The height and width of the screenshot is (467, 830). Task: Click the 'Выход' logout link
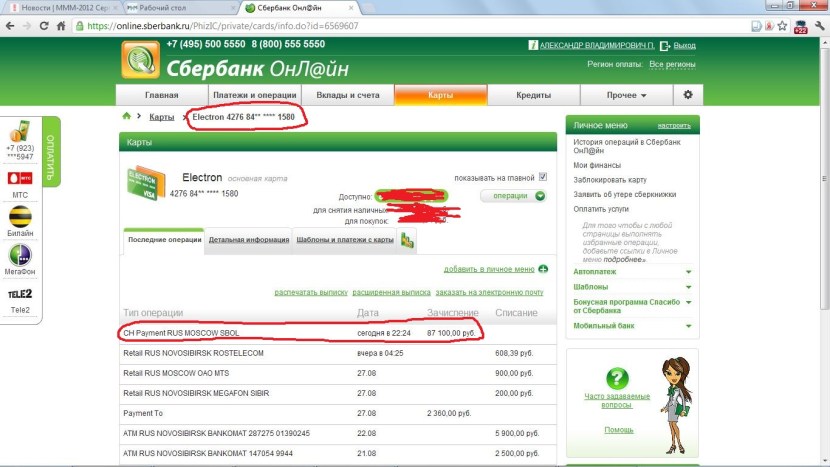coord(684,46)
